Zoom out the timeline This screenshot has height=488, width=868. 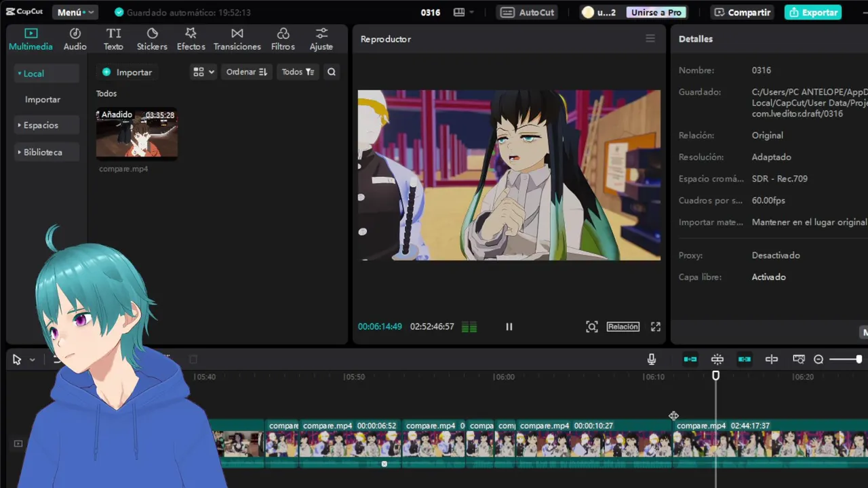click(818, 359)
